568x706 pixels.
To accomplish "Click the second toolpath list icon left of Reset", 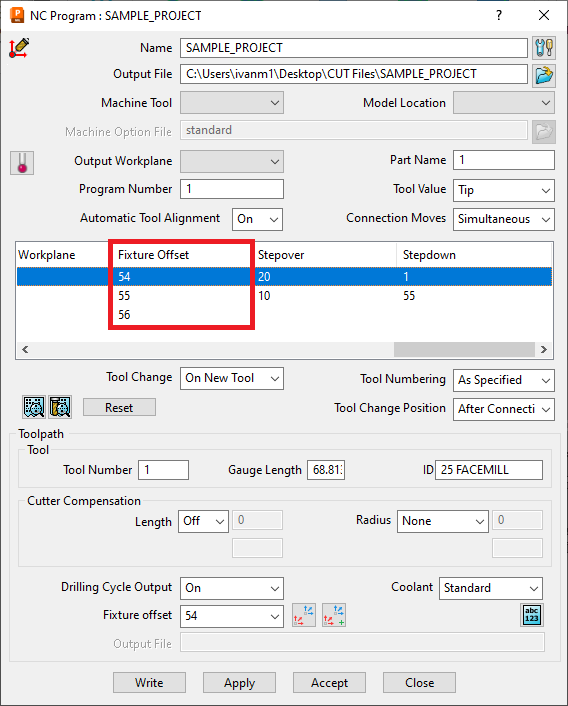I will 60,407.
